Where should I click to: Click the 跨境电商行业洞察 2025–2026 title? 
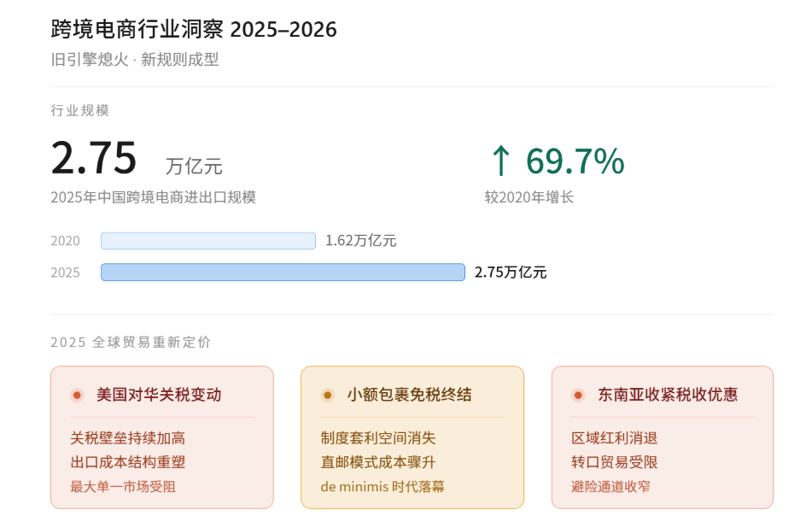coord(194,30)
